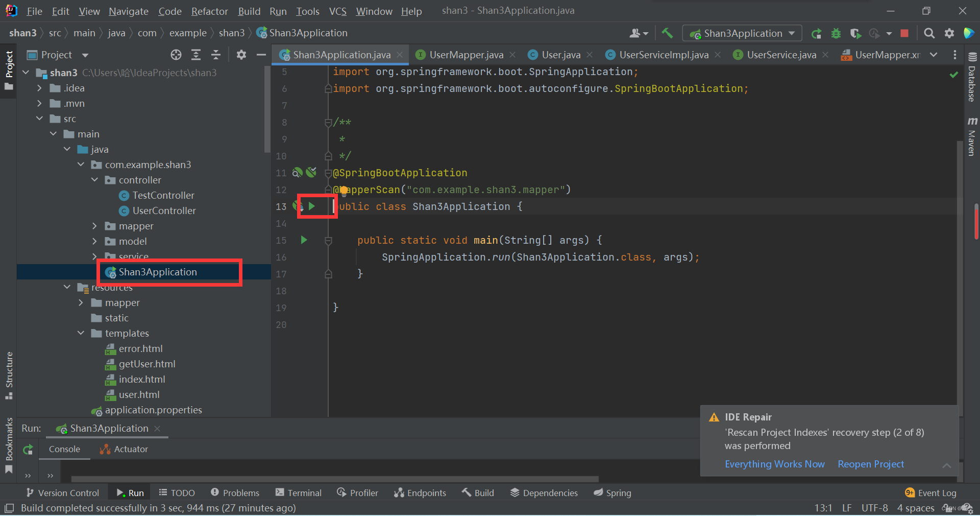This screenshot has height=516, width=980.
Task: Click UTF-8 encoding in status bar
Action: point(874,508)
